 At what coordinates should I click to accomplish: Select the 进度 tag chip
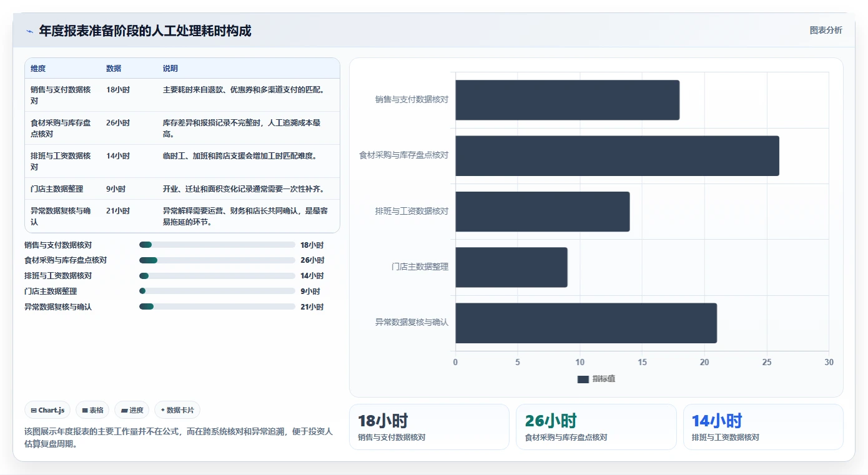pyautogui.click(x=132, y=410)
